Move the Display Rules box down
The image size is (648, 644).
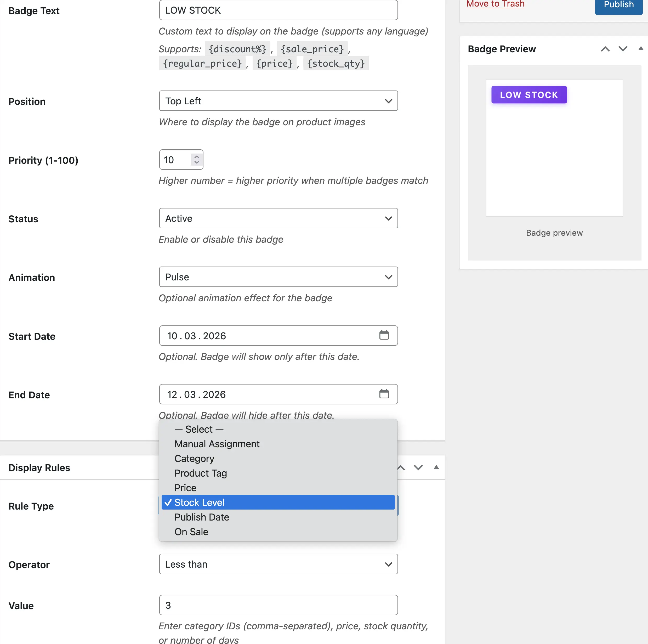point(418,467)
